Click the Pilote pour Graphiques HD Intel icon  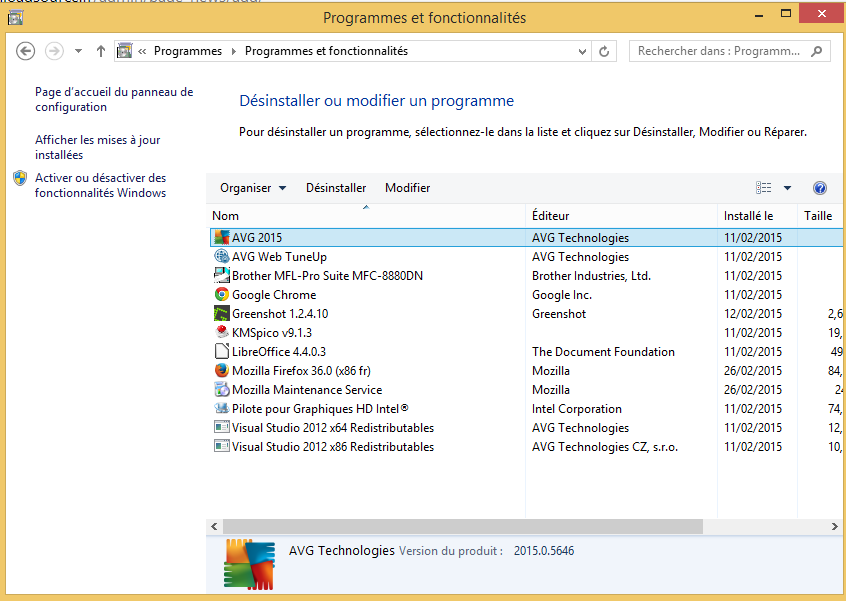point(222,408)
